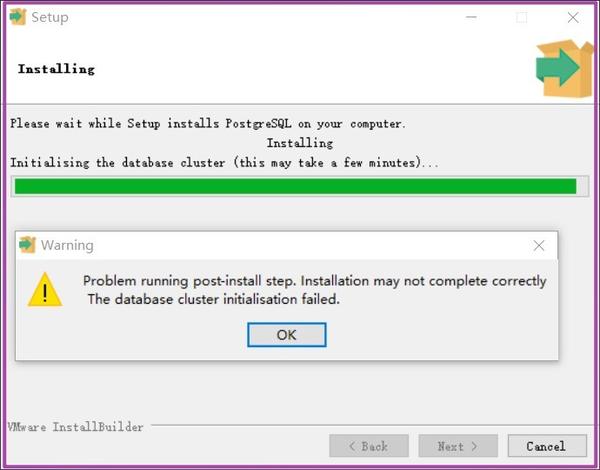This screenshot has height=470, width=600.
Task: Cancel the PostgreSQL installation
Action: click(547, 446)
